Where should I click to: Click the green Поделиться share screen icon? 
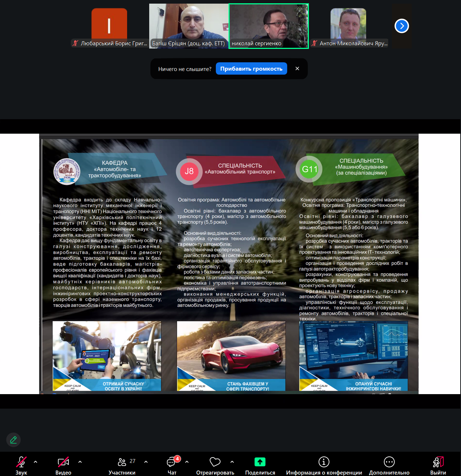[260, 462]
